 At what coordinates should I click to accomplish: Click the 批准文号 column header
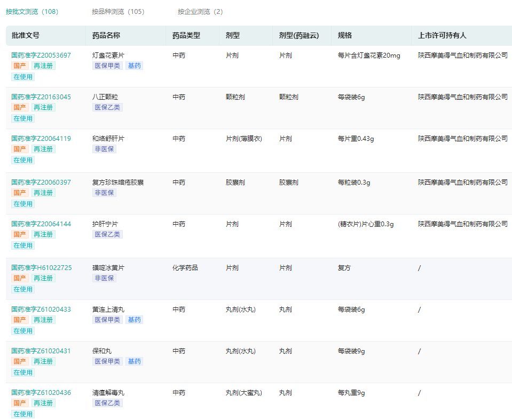[26, 36]
